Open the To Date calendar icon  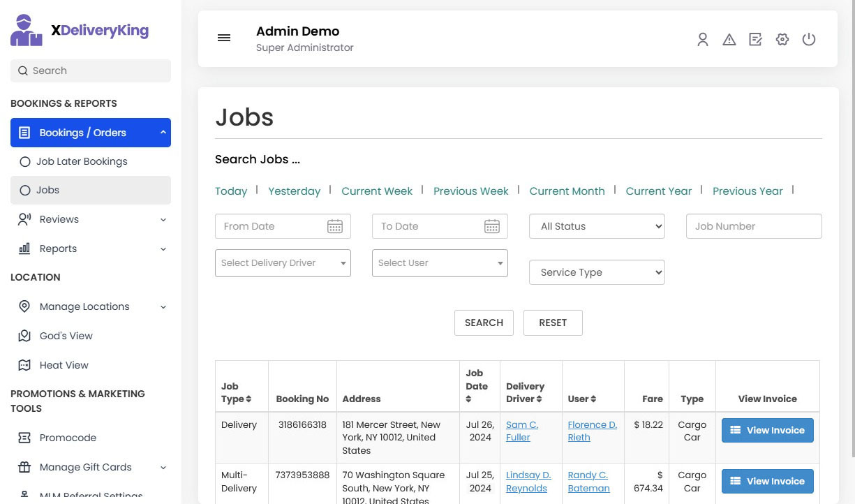pos(492,226)
